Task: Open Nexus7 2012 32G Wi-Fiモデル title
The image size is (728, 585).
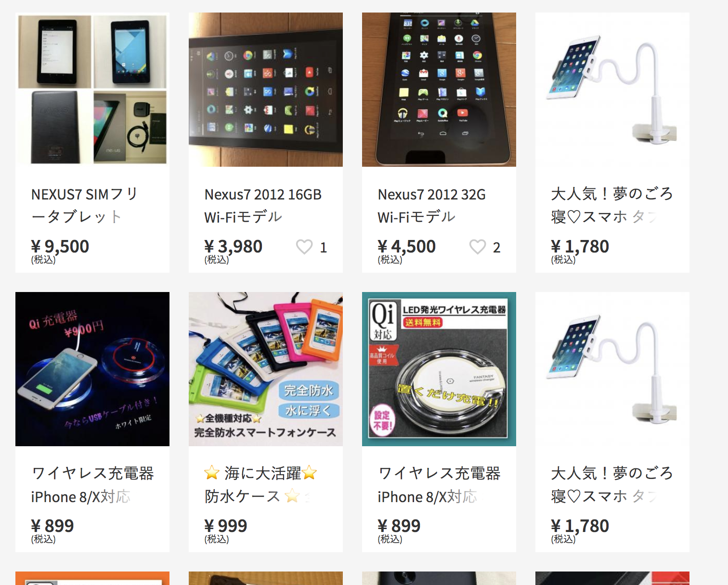Action: (x=431, y=205)
